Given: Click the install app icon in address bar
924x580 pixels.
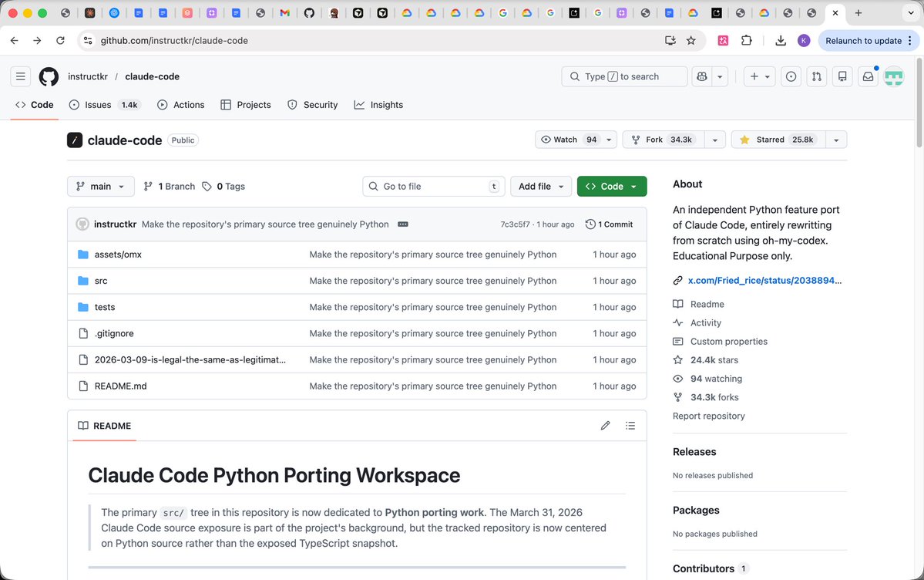Looking at the screenshot, I should (x=670, y=41).
